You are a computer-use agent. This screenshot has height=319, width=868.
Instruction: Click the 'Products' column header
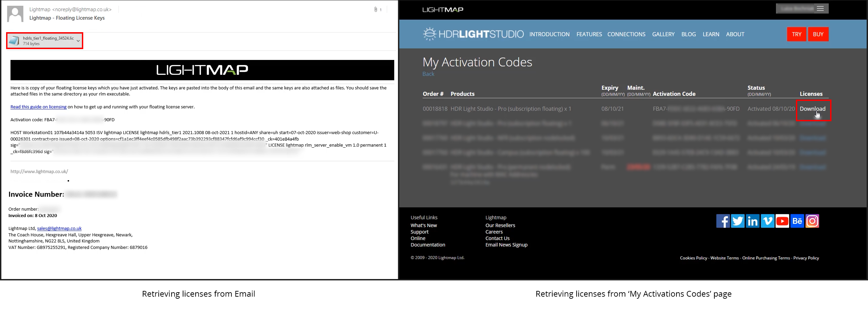click(463, 94)
